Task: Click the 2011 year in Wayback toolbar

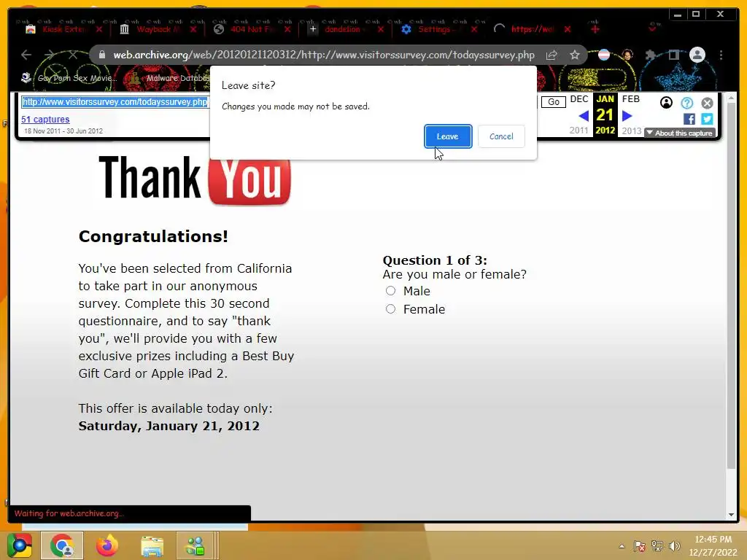Action: (x=578, y=131)
